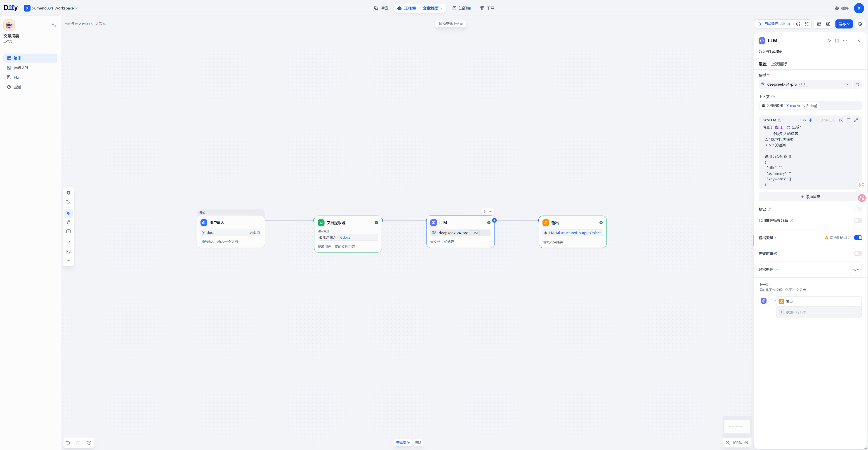
Task: Toggle the 视觉 vision switch
Action: coord(858,209)
